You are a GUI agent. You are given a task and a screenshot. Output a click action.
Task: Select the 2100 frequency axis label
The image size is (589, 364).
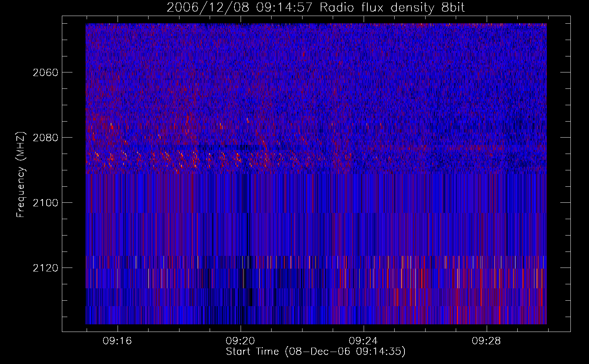pos(46,203)
